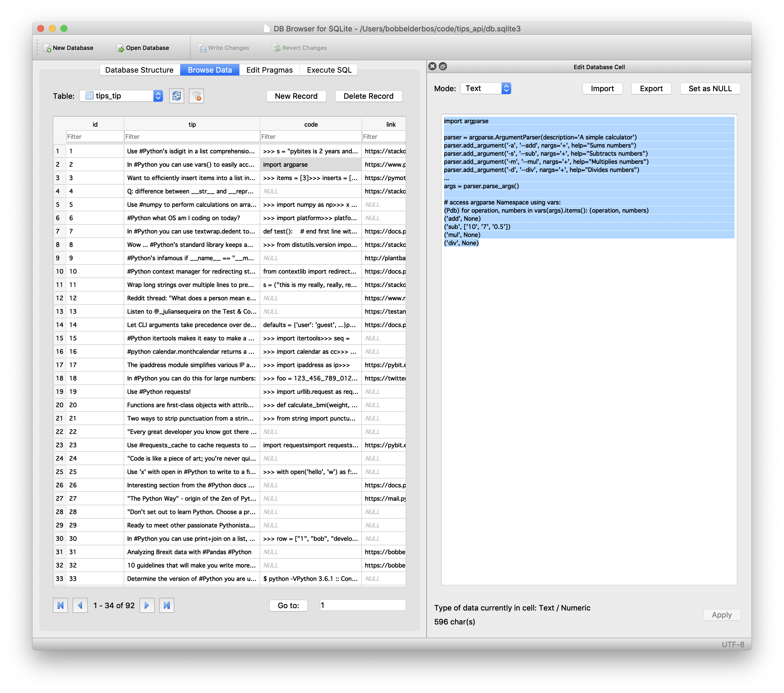Image resolution: width=784 pixels, height=693 pixels.
Task: Click the Open Database toolbar icon
Action: tap(120, 48)
